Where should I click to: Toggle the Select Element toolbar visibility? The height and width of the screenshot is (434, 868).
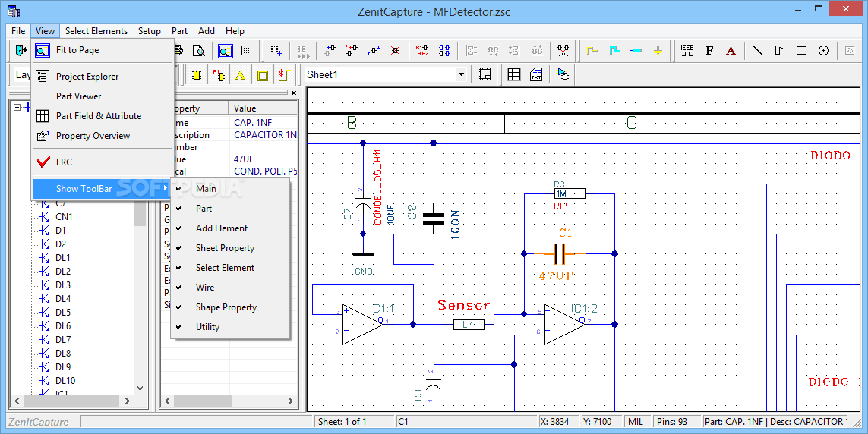(230, 268)
